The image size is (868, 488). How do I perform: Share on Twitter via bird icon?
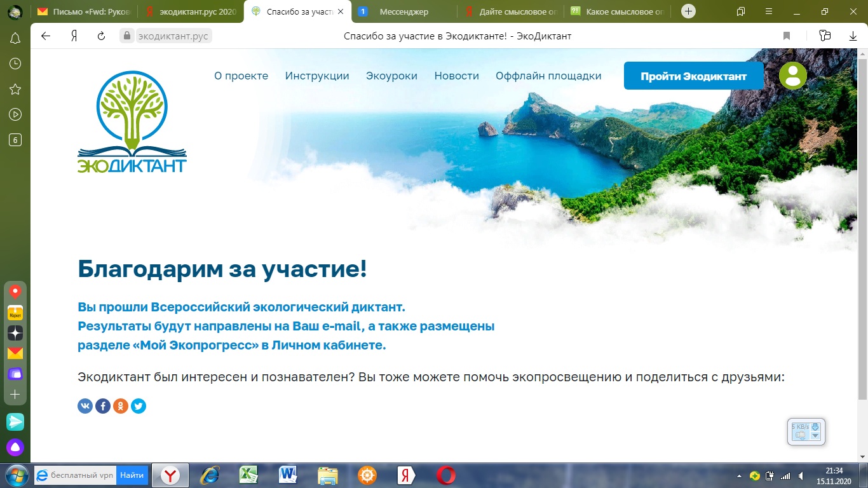(139, 406)
